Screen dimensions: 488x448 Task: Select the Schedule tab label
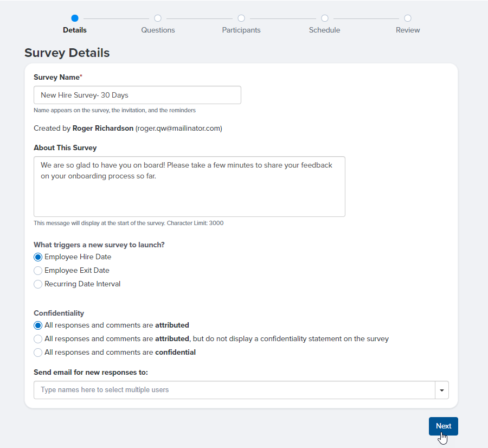coord(324,30)
